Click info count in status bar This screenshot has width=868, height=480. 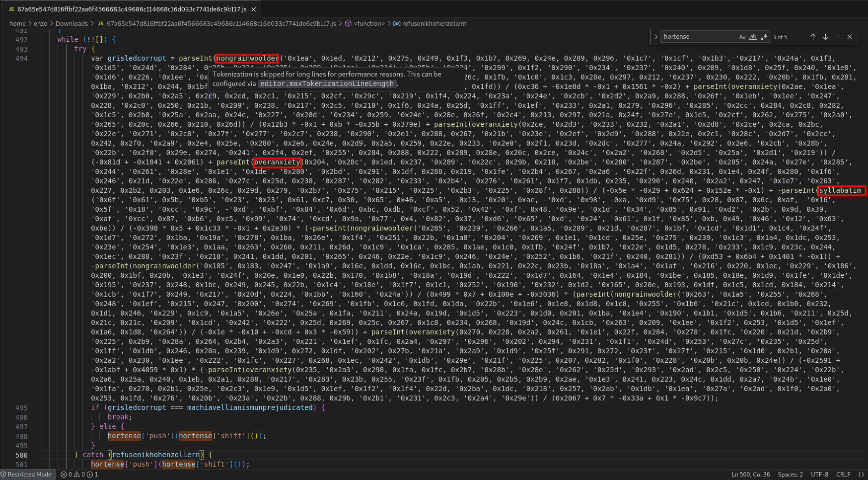point(93,475)
